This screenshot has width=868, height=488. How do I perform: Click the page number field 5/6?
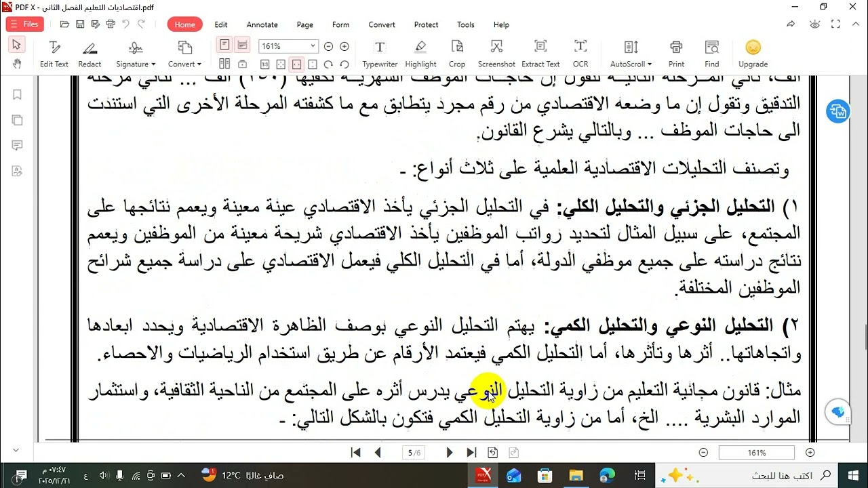pos(413,453)
